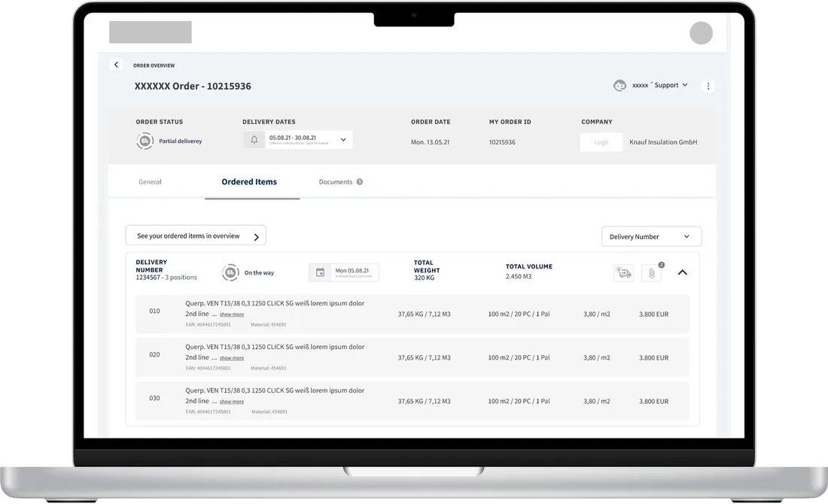Click show more on position 010
This screenshot has height=504, width=828.
pos(232,314)
